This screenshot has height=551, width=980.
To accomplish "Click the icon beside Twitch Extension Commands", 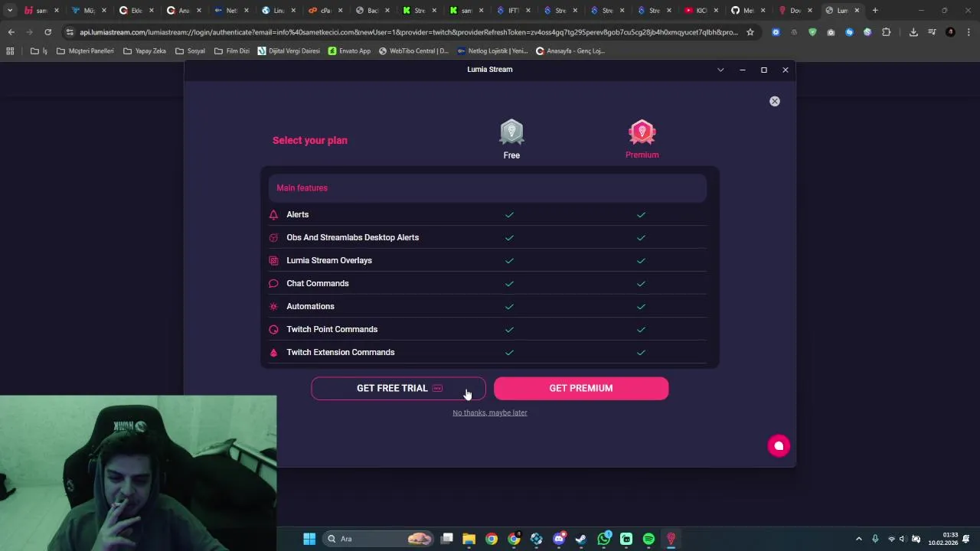I will pyautogui.click(x=273, y=353).
